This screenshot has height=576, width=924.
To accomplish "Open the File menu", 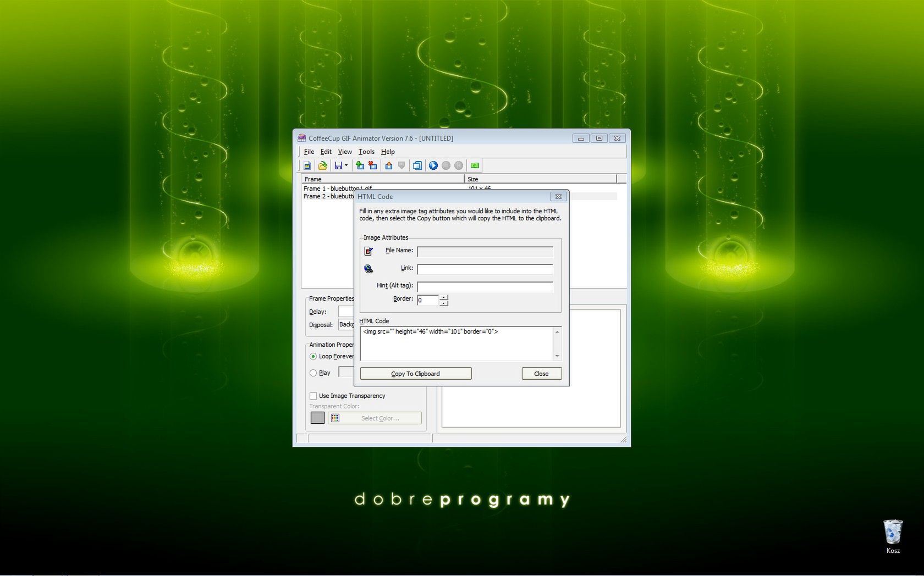I will point(309,152).
